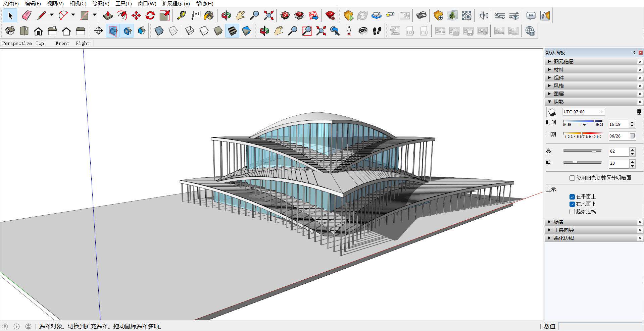Switch to the Top view icon
Viewport: 644px width, 331px height.
click(x=24, y=31)
